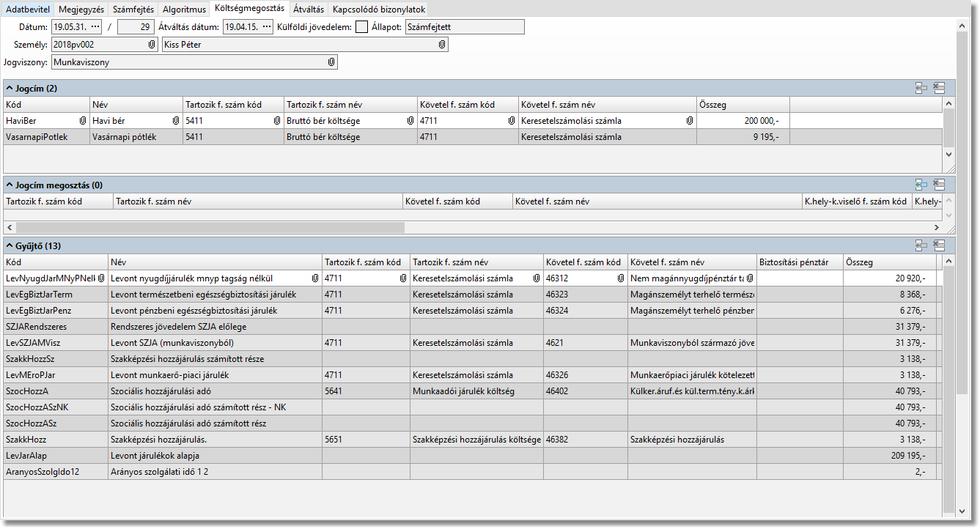
Task: Click paperclip icon in HaviBer code cell
Action: coord(83,120)
